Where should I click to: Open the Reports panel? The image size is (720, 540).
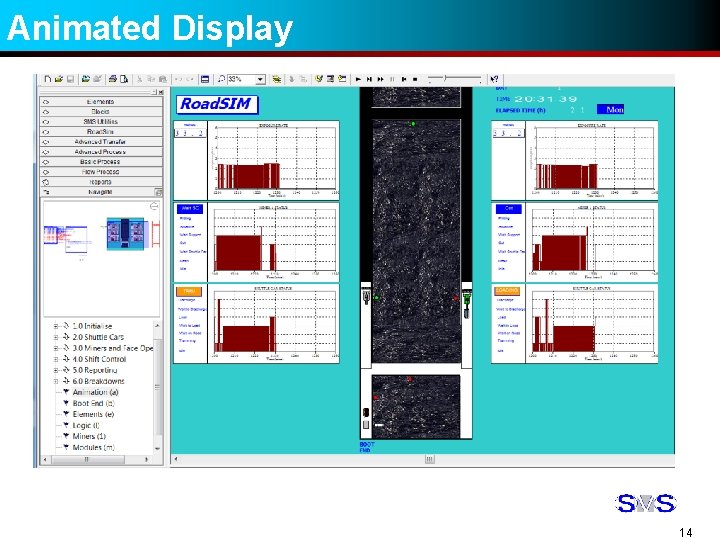tap(101, 182)
